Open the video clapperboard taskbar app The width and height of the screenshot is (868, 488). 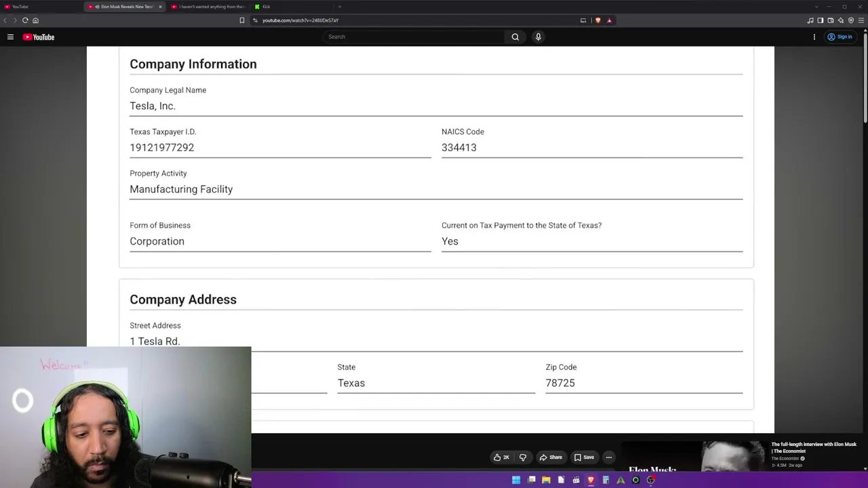pos(576,481)
